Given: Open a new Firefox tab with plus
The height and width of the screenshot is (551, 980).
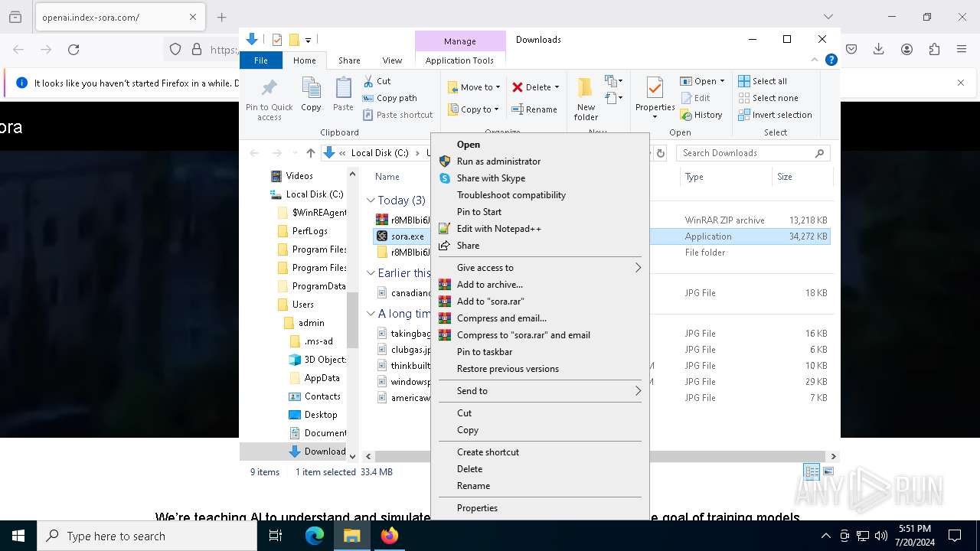Looking at the screenshot, I should 222,17.
